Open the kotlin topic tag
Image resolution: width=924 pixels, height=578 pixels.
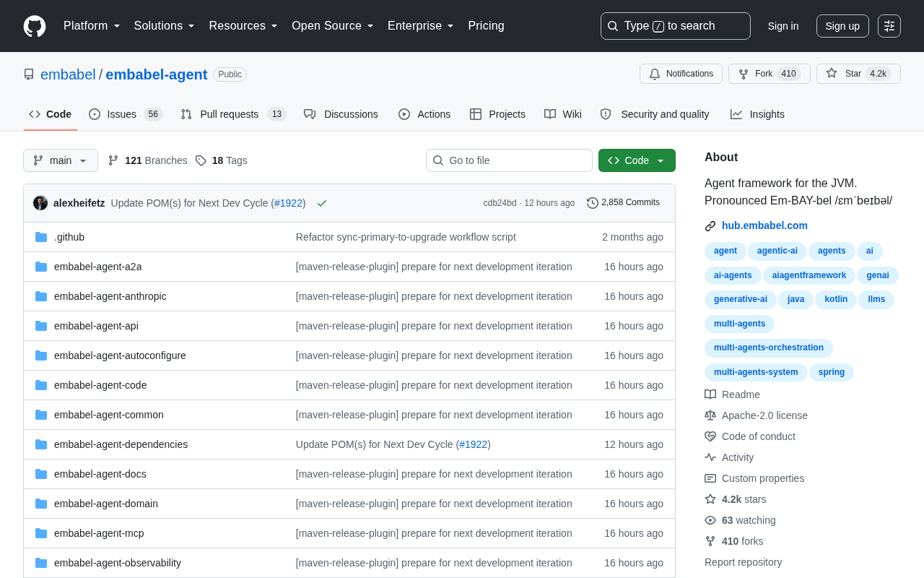tap(836, 299)
